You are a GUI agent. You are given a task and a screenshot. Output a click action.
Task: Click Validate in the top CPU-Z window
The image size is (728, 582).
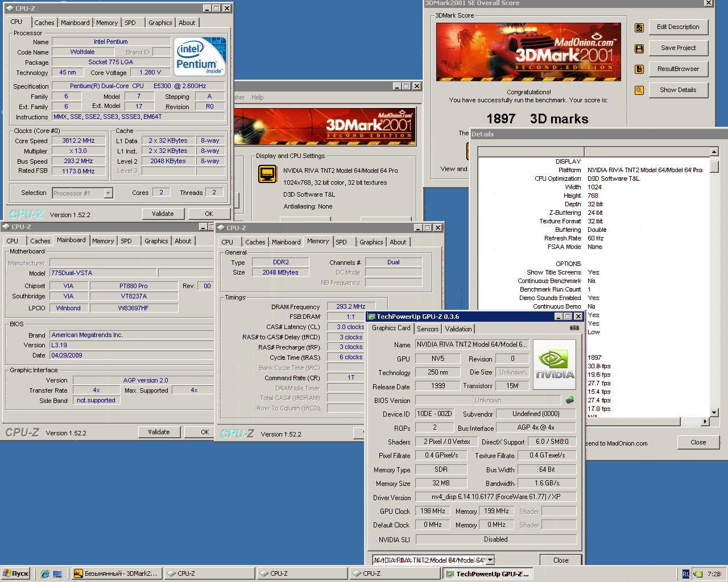[163, 214]
